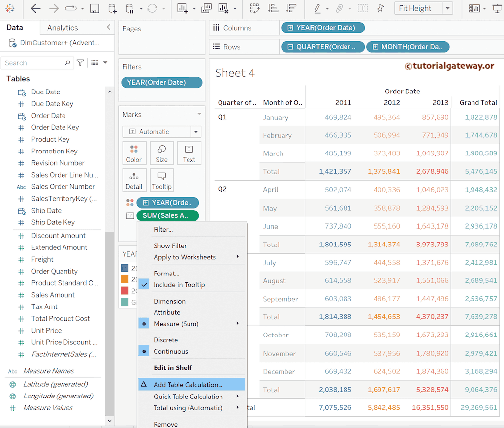
Task: Click the Save disk icon
Action: (x=94, y=8)
